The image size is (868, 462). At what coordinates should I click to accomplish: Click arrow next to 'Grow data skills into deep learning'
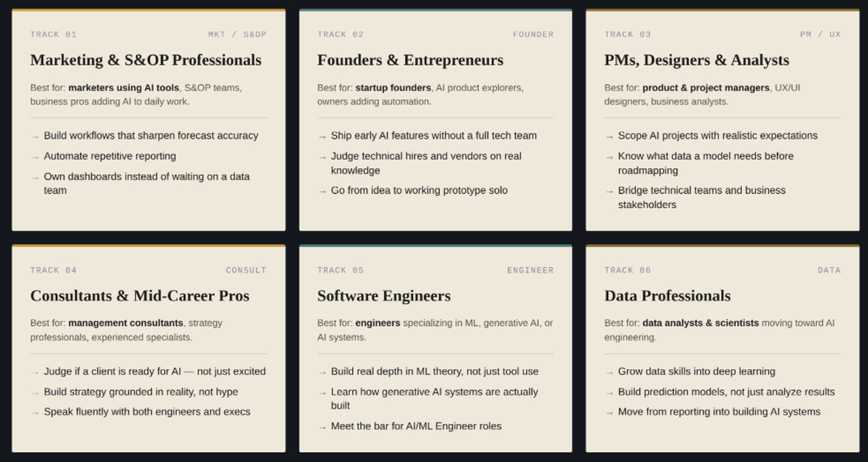click(x=609, y=373)
